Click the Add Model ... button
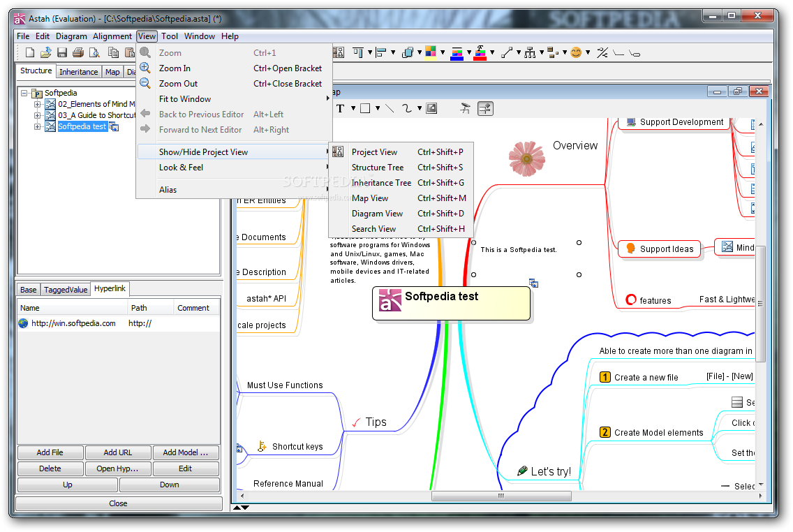The height and width of the screenshot is (532, 793). coord(186,452)
